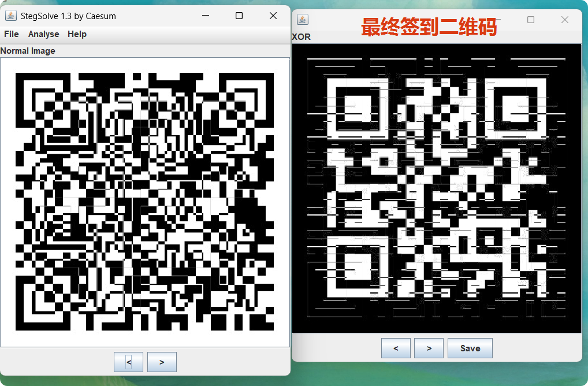Click the red Chinese title text
This screenshot has width=588, height=386.
(429, 27)
